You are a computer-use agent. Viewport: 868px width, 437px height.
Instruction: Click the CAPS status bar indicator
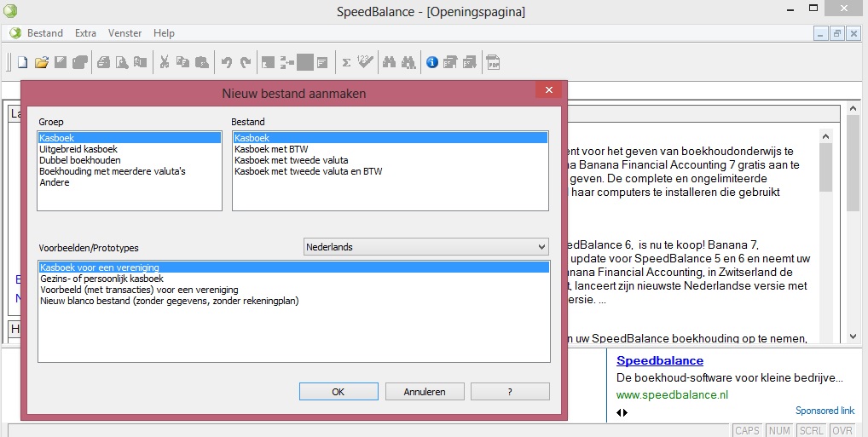click(747, 431)
